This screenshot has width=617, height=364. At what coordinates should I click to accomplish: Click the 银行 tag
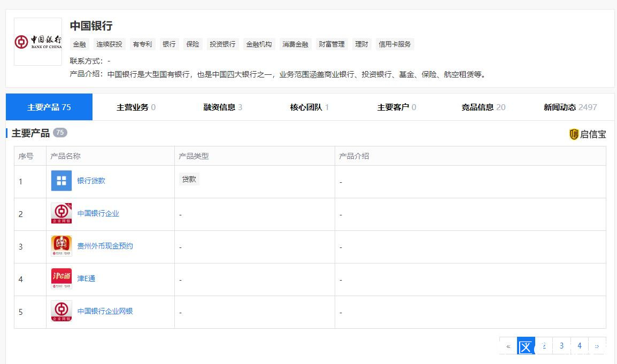click(x=169, y=44)
